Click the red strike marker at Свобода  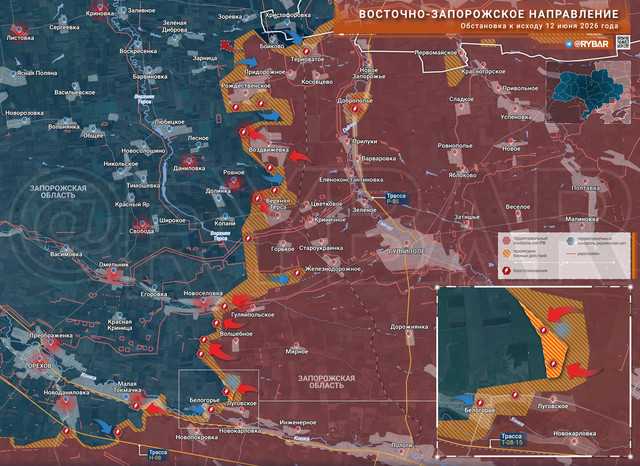tap(142, 224)
